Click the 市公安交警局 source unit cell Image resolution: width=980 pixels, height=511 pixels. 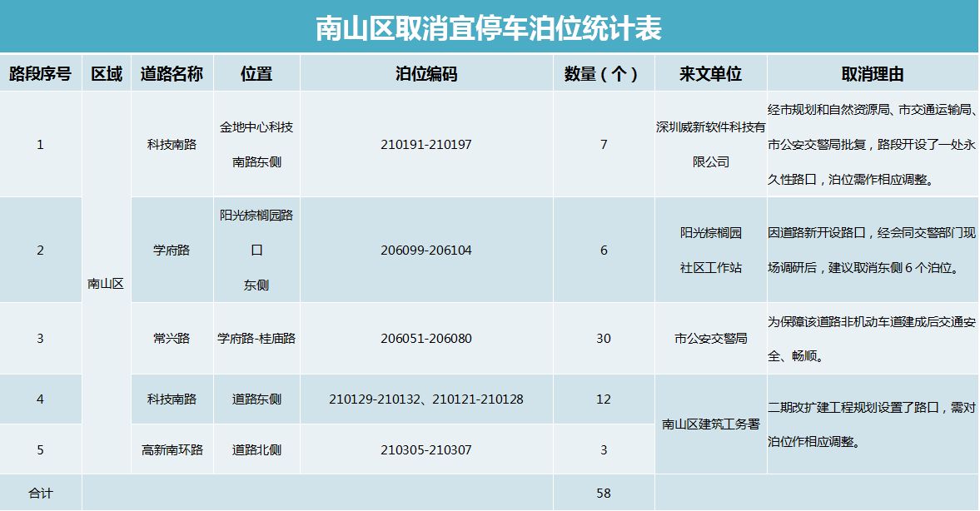pos(710,339)
